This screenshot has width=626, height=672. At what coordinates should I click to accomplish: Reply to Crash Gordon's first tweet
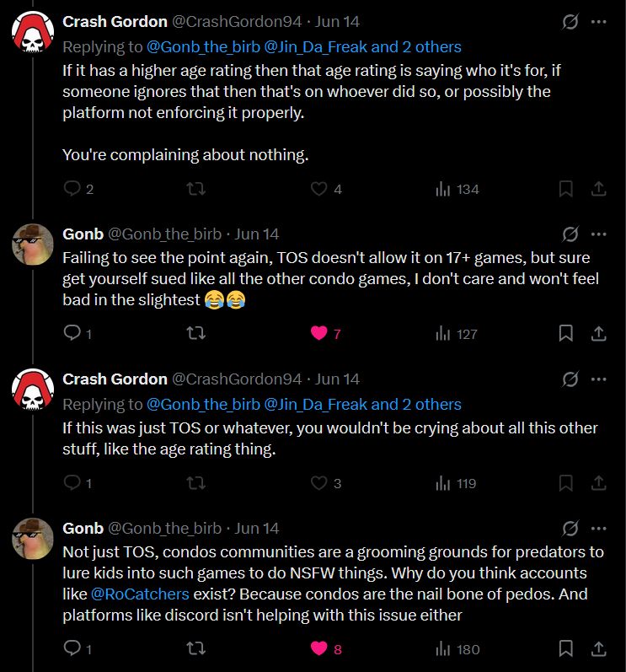(72, 189)
